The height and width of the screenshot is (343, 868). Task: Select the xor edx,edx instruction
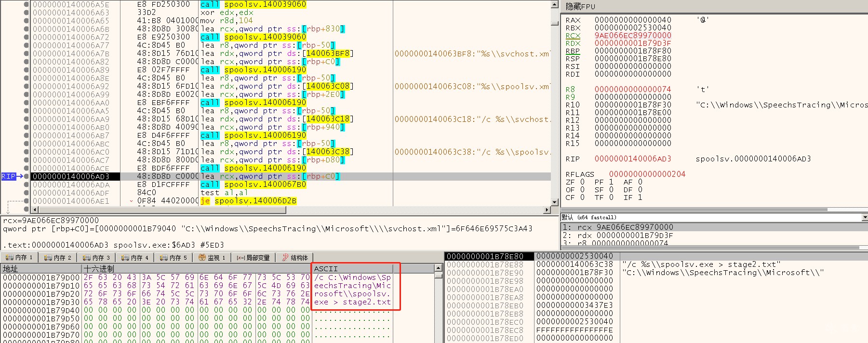227,13
